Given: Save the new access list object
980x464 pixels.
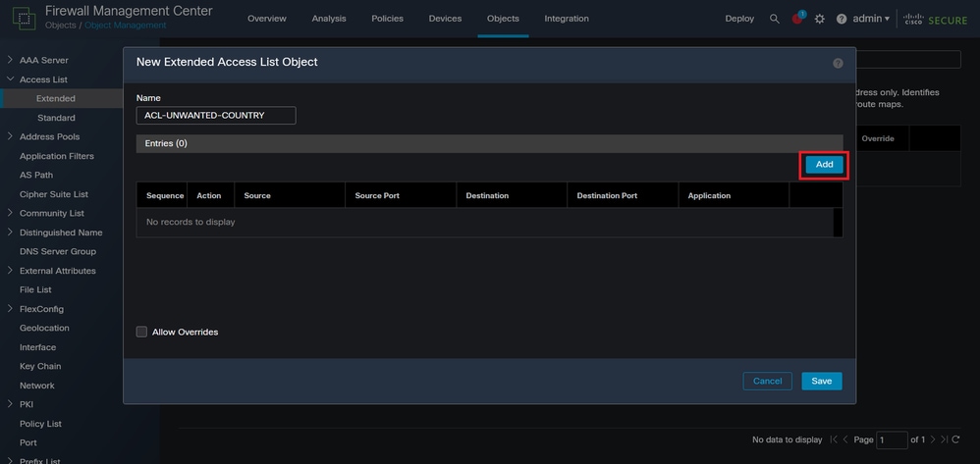Looking at the screenshot, I should (822, 381).
